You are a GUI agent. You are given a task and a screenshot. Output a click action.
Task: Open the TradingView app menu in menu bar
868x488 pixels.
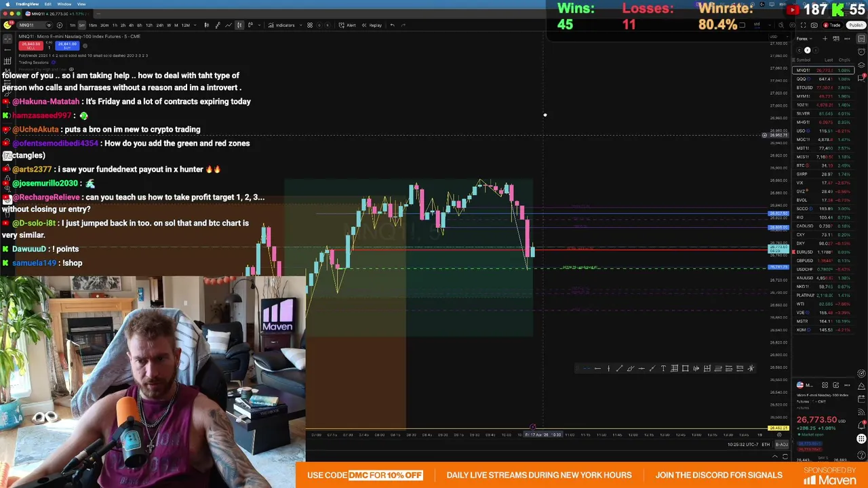(27, 4)
